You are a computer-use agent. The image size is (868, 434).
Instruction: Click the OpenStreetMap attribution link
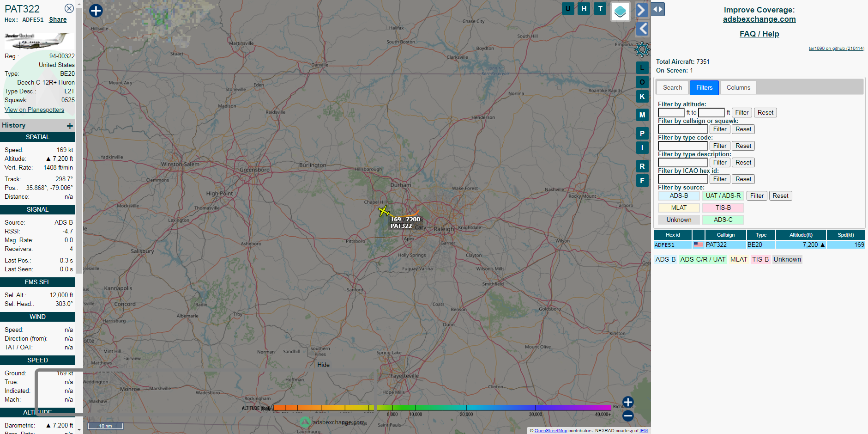coord(550,431)
